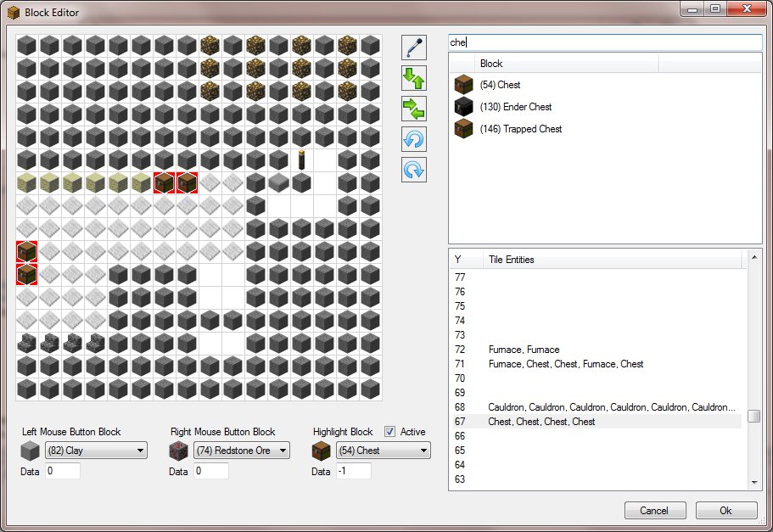This screenshot has height=532, width=773.
Task: Click the clay block preview icon
Action: pos(30,451)
